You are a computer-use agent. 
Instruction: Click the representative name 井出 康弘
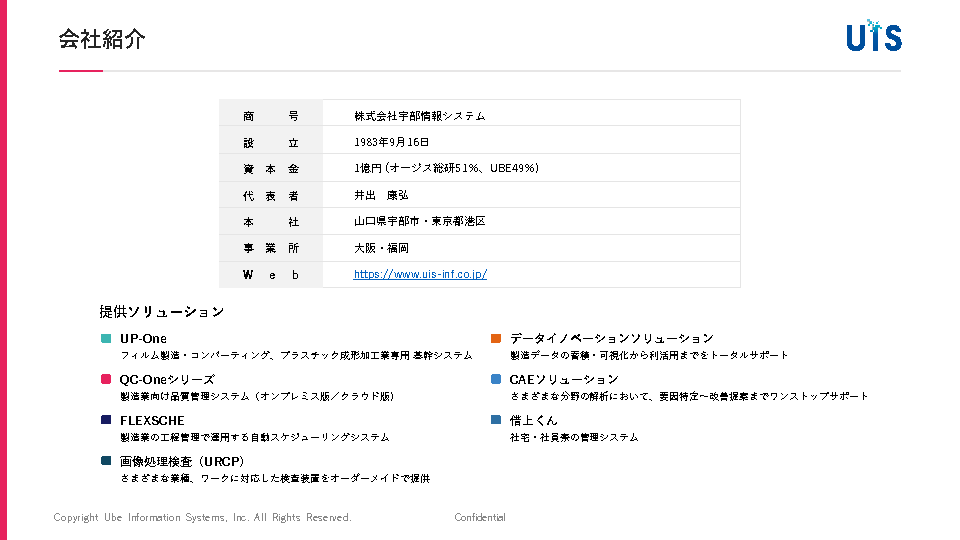[x=381, y=195]
